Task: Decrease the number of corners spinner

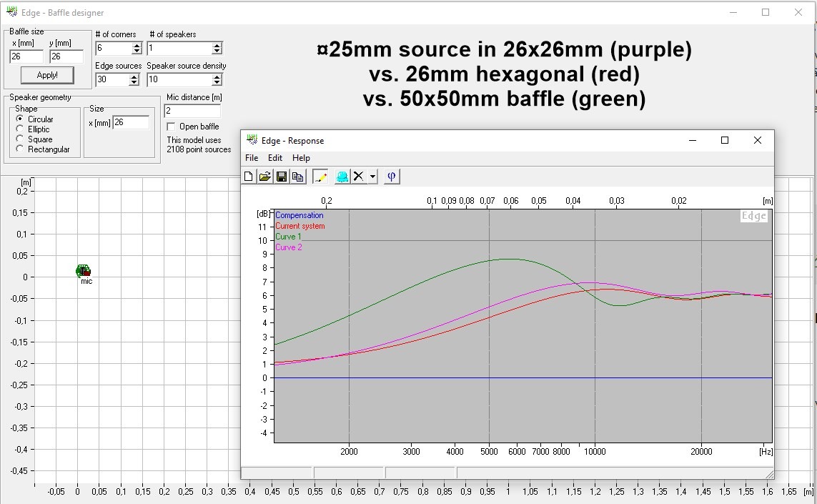Action: click(137, 51)
